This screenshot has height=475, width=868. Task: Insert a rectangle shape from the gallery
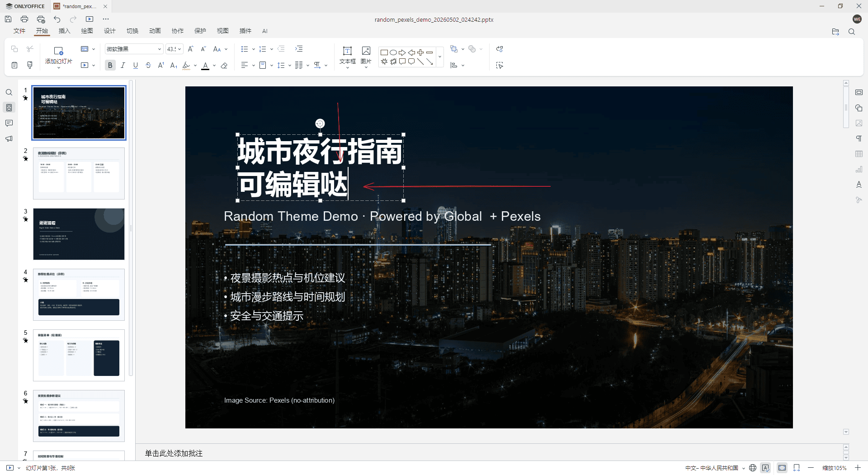(x=384, y=52)
